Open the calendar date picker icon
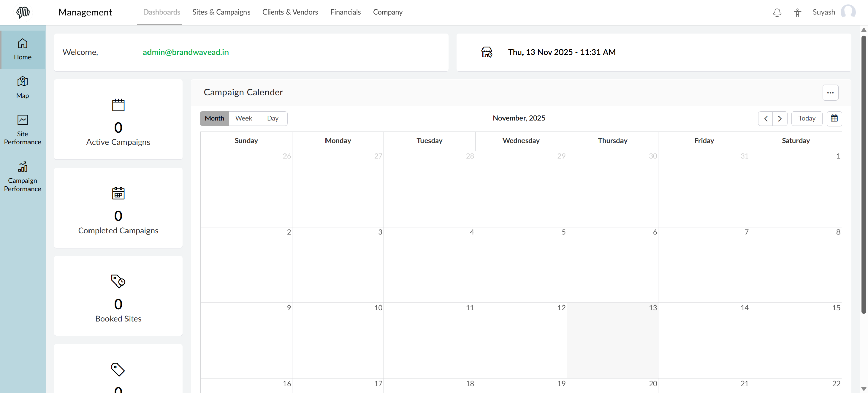The height and width of the screenshot is (393, 868). (834, 118)
